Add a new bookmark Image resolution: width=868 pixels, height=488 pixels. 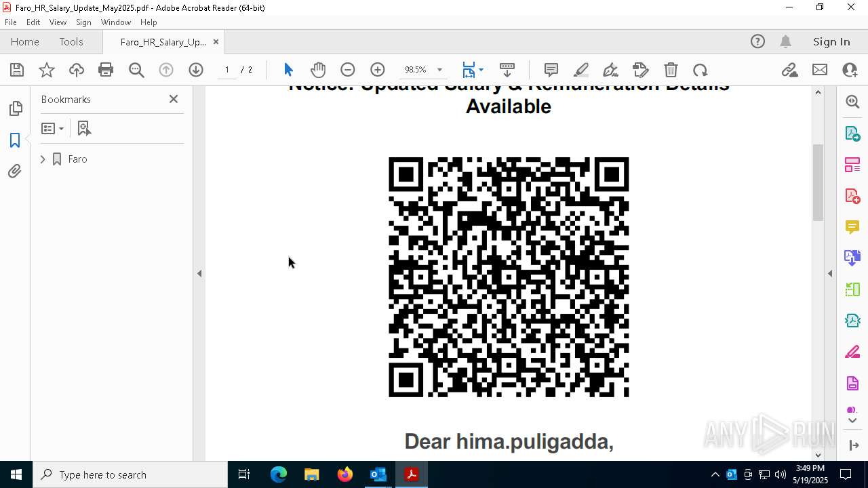tap(84, 128)
